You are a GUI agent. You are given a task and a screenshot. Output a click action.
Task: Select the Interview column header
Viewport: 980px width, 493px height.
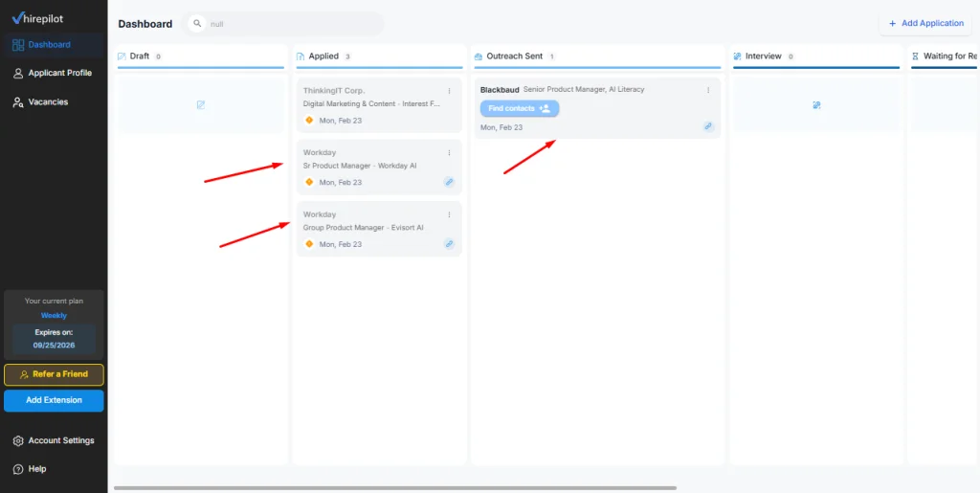point(816,56)
